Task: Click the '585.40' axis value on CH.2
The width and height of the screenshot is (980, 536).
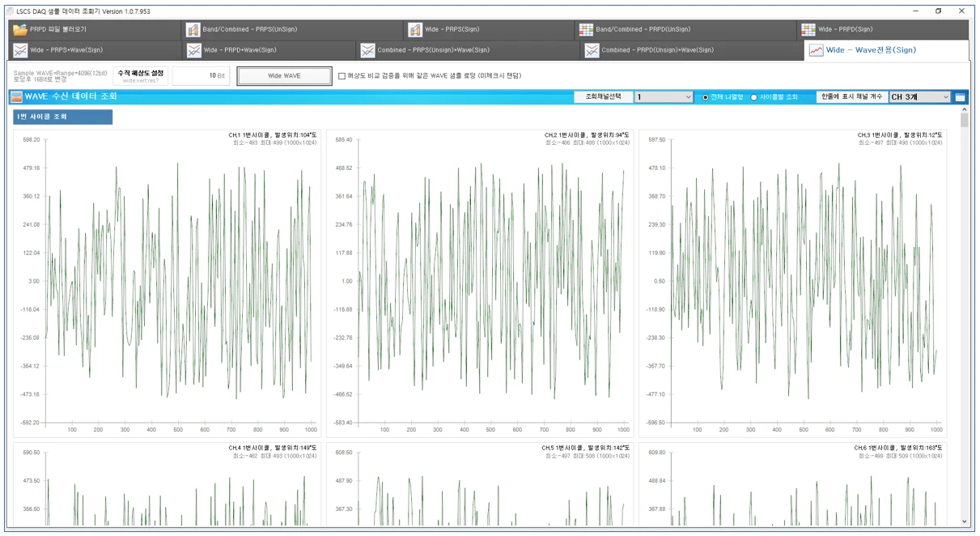Action: tap(343, 139)
